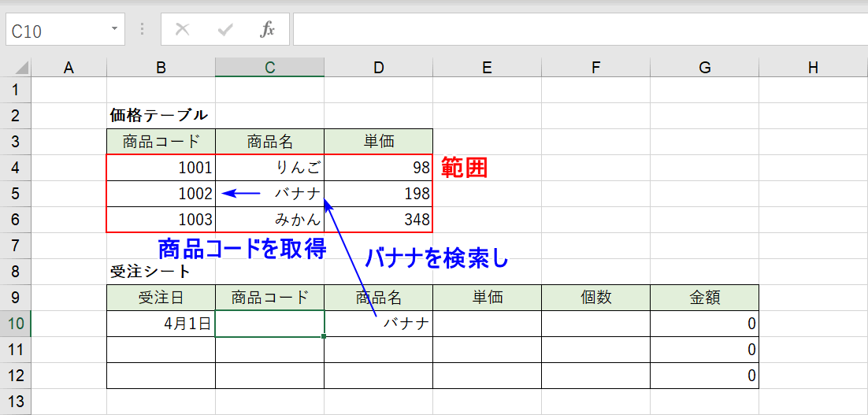Click the Select All corner triangle
The width and height of the screenshot is (868, 415).
click(21, 68)
